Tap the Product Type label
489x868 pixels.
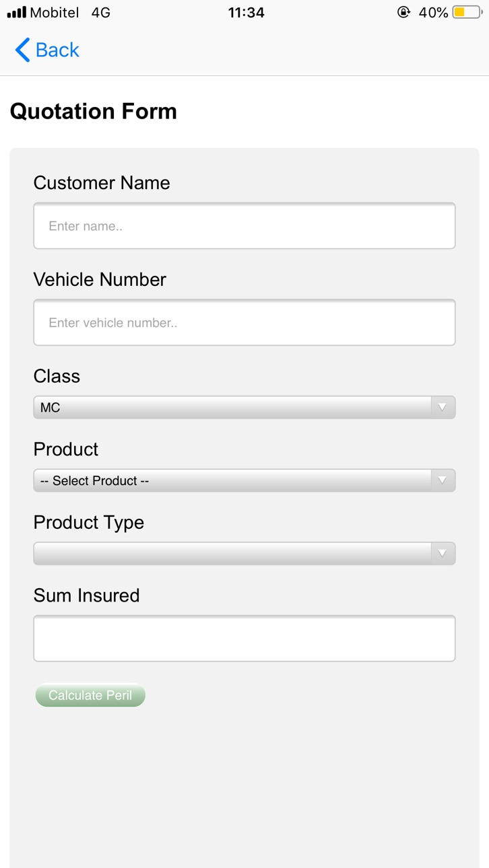pyautogui.click(x=89, y=523)
